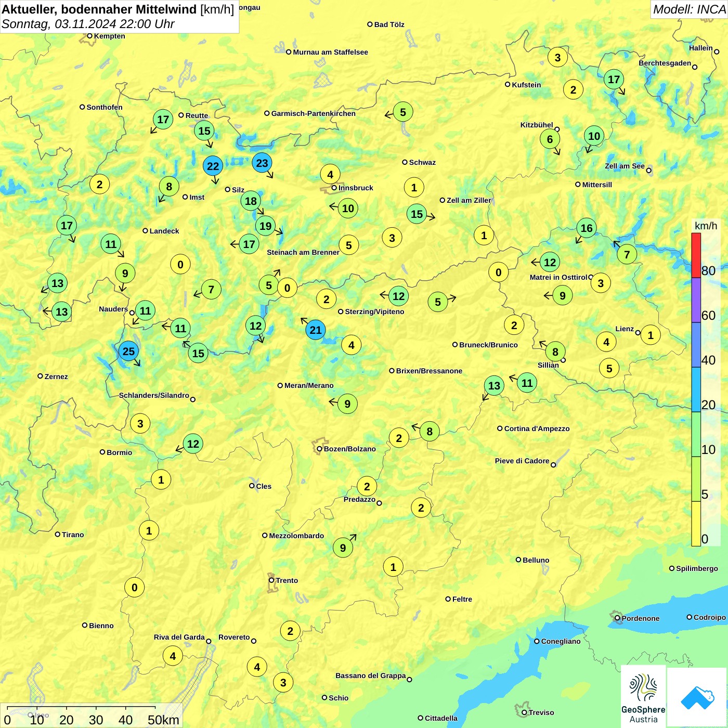The height and width of the screenshot is (728, 728).
Task: Click the wind station marker showing 25
Action: pyautogui.click(x=128, y=351)
